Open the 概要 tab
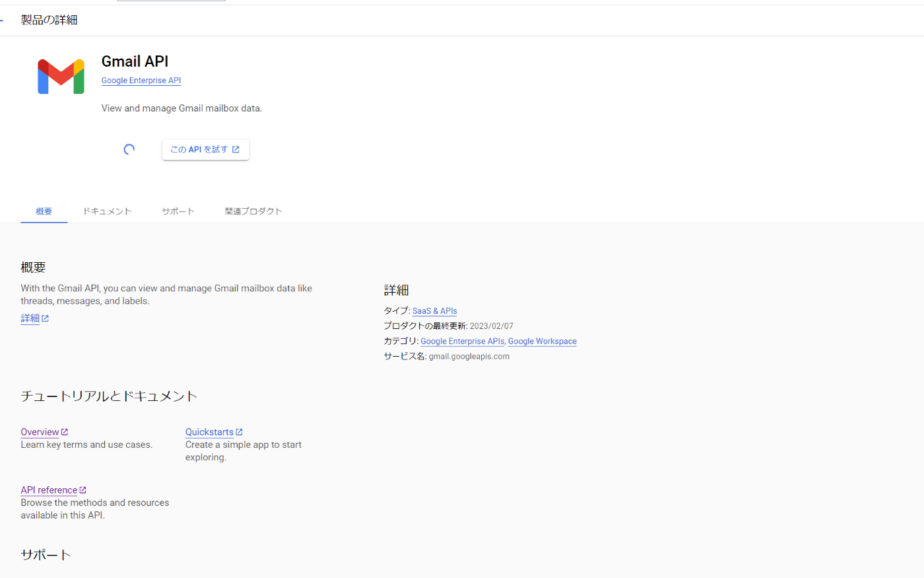Image resolution: width=924 pixels, height=578 pixels. coord(44,211)
